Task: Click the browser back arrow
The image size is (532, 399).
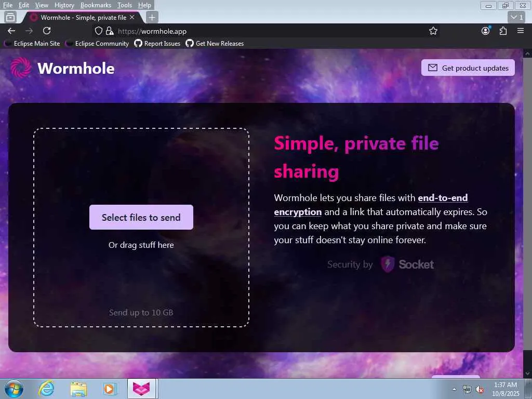Action: (11, 31)
